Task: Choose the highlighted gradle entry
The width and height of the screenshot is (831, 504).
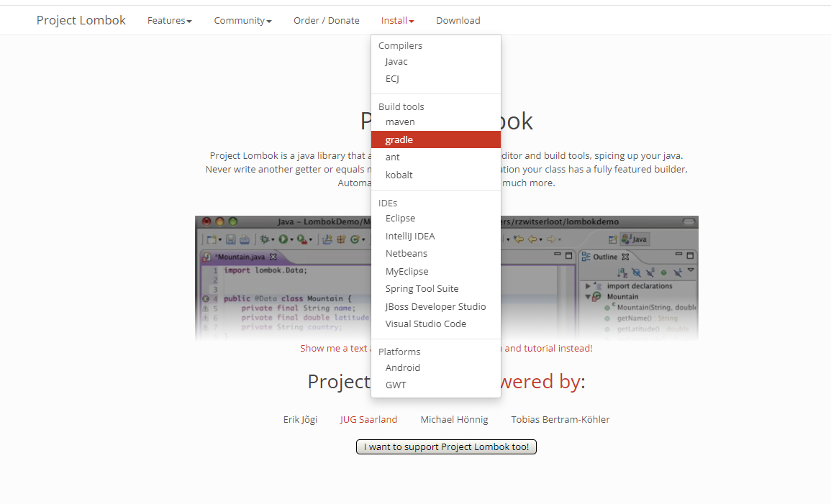Action: pos(435,139)
